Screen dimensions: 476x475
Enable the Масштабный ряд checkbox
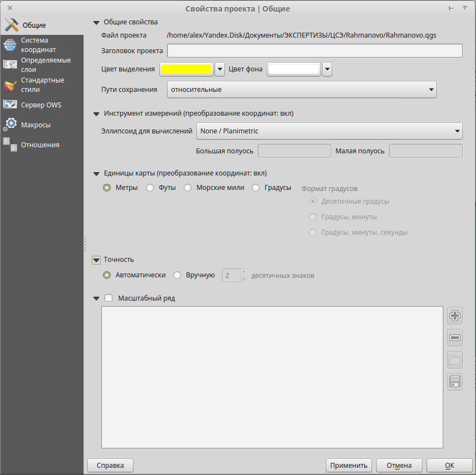(x=108, y=298)
